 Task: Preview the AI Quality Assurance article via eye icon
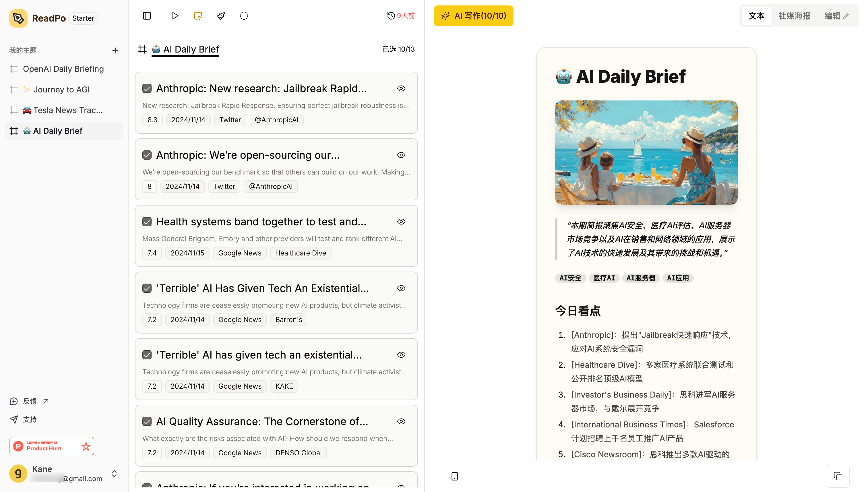click(x=401, y=421)
